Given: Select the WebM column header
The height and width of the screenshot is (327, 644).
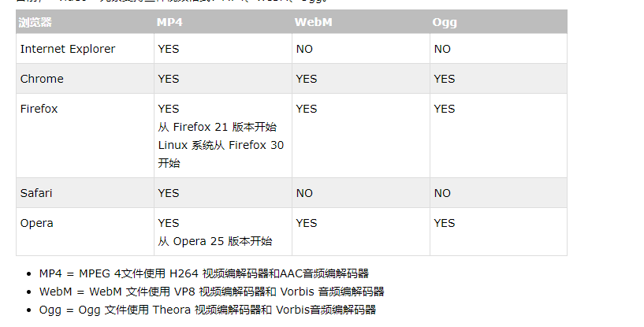Looking at the screenshot, I should click(313, 22).
